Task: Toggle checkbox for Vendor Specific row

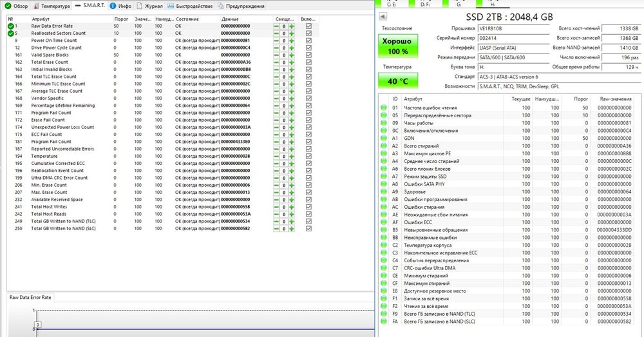Action: coord(308,99)
